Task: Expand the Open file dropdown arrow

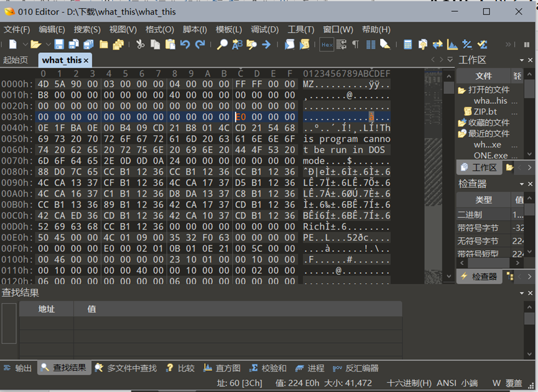Action: 48,45
